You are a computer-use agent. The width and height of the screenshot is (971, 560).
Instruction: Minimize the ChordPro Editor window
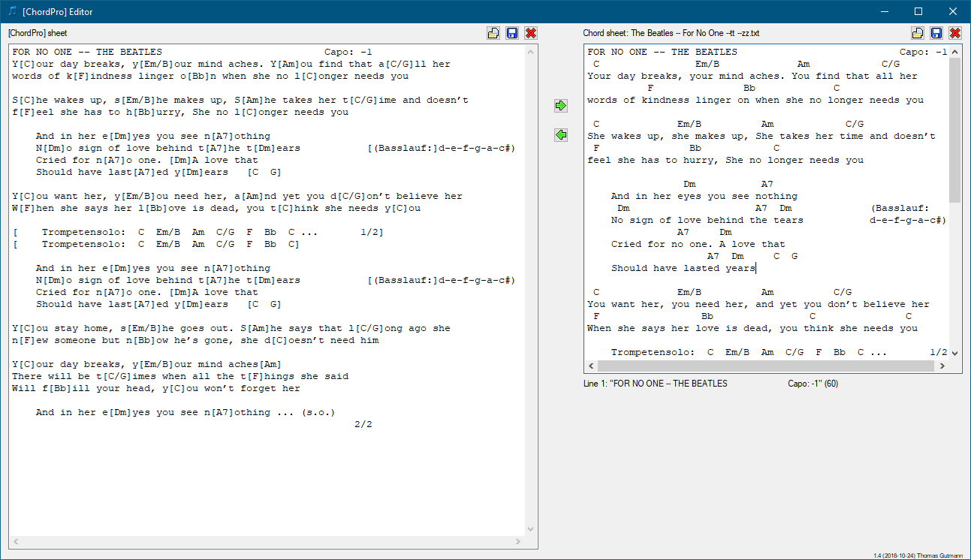coord(884,11)
